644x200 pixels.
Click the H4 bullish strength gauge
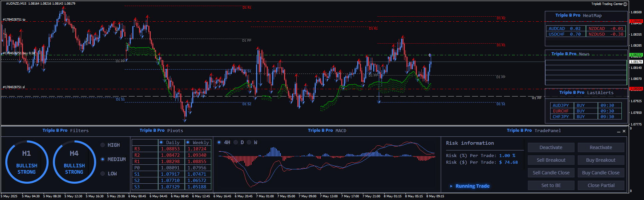[74, 162]
